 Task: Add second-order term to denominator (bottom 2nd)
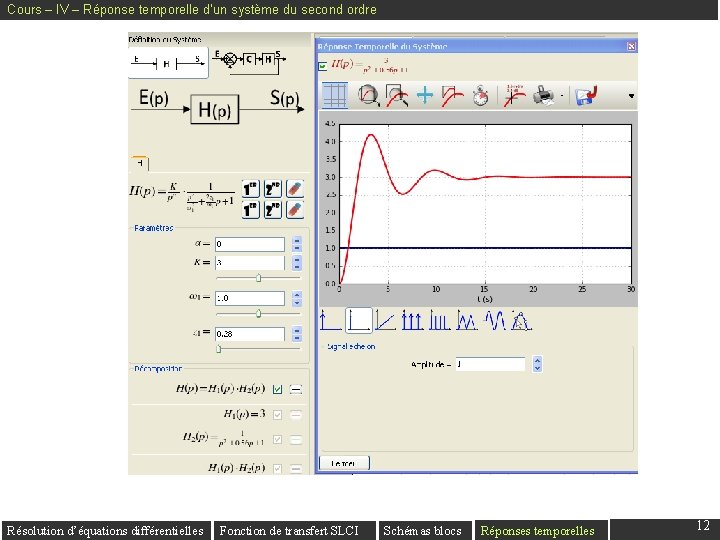(x=273, y=210)
